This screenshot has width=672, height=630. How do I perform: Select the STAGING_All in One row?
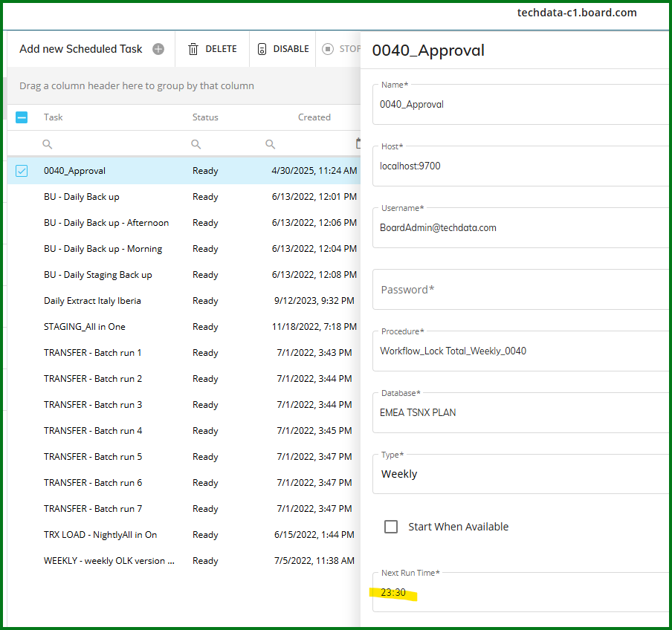(x=184, y=327)
